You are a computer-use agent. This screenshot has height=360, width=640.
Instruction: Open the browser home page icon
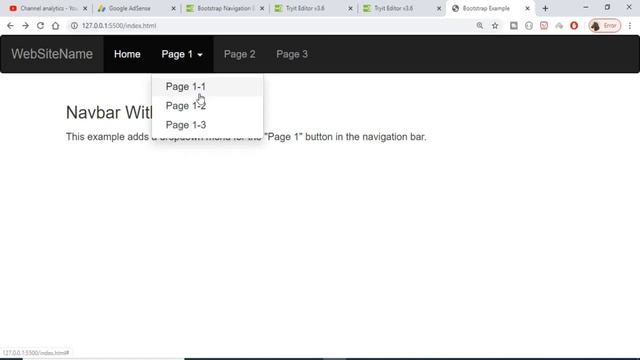coord(56,26)
